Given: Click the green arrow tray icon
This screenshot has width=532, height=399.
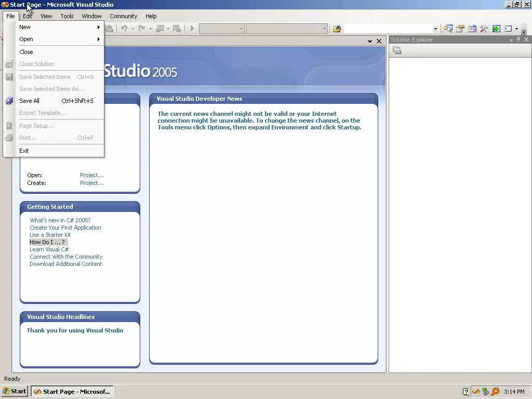Looking at the screenshot, I should [486, 392].
